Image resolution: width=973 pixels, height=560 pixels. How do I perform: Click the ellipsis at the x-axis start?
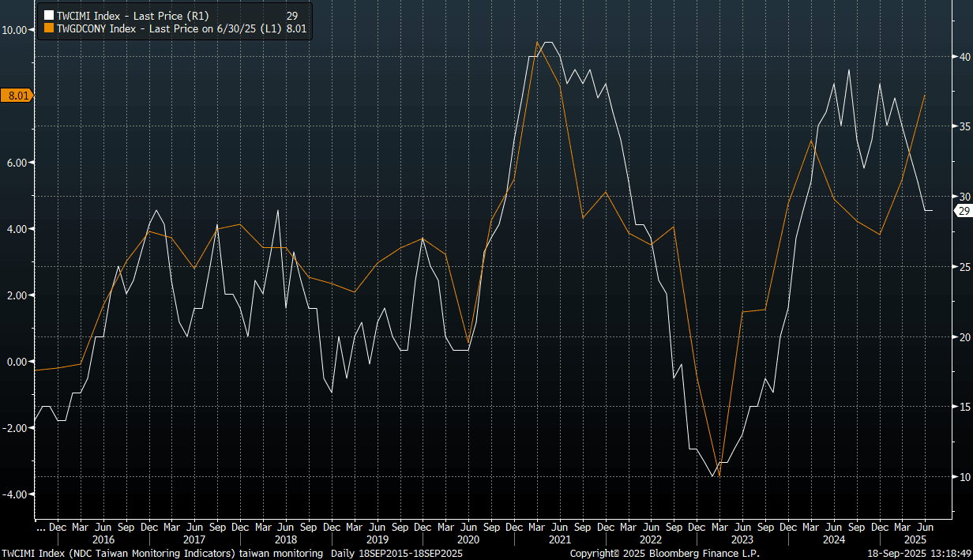pyautogui.click(x=40, y=526)
